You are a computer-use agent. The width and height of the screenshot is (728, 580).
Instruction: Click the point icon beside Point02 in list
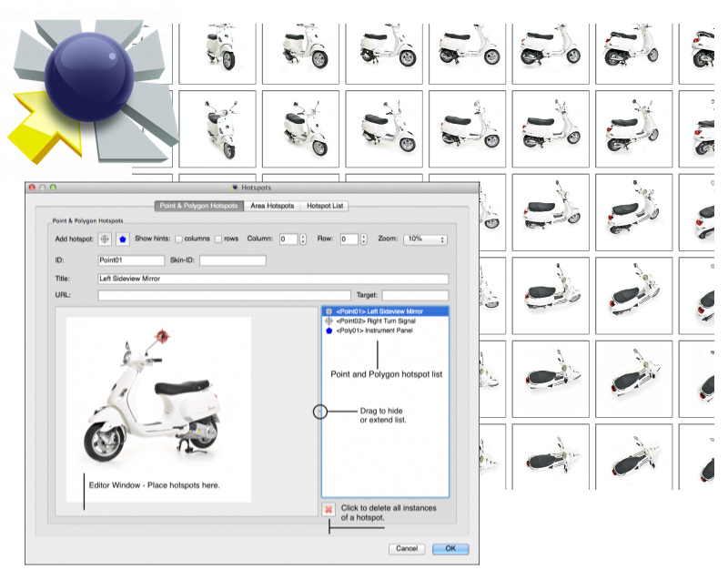point(329,321)
